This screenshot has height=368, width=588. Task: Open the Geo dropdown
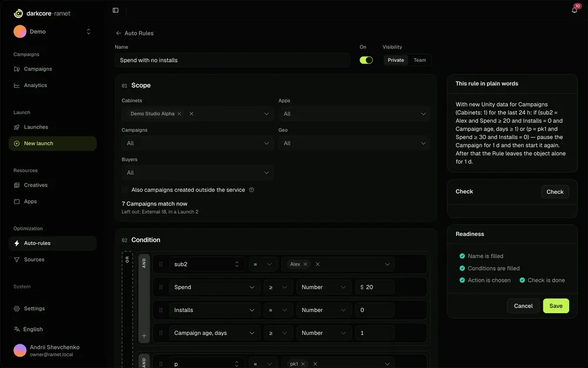click(354, 143)
